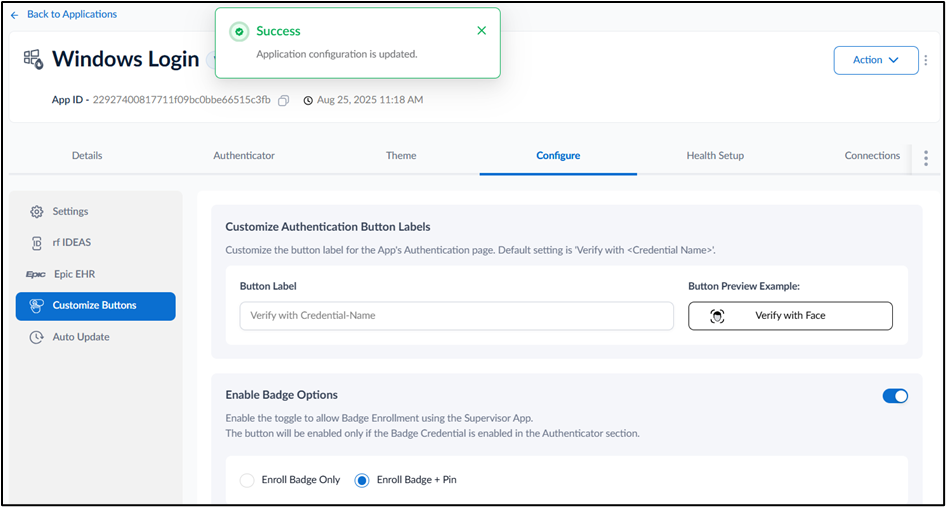
Task: Open rf IDEAS in the left sidebar
Action: click(x=95, y=243)
